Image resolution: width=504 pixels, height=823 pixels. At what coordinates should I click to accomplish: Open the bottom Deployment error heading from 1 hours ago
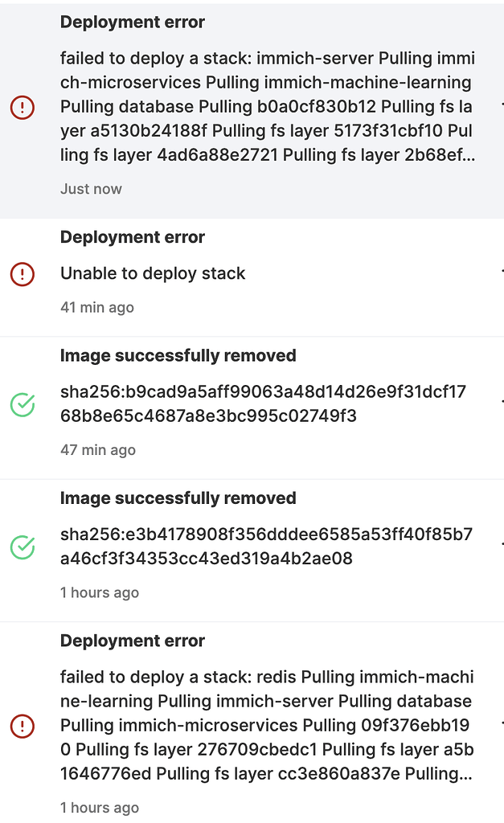pyautogui.click(x=133, y=641)
